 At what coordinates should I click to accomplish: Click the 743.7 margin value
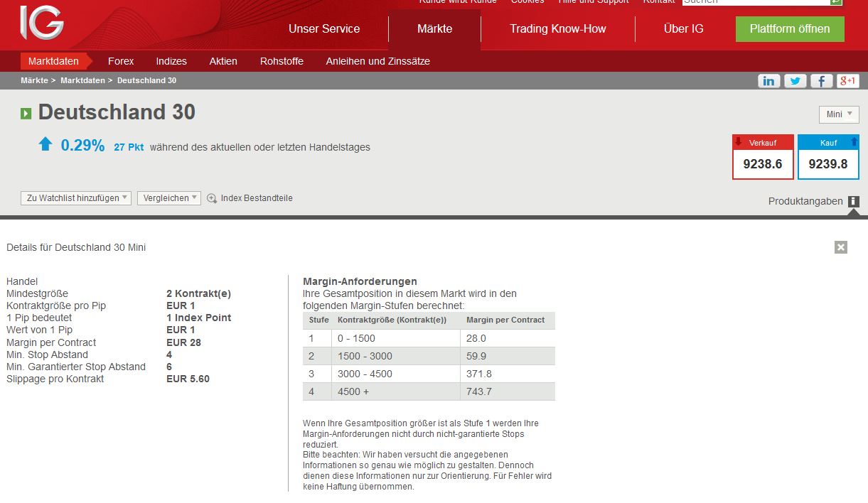(479, 391)
